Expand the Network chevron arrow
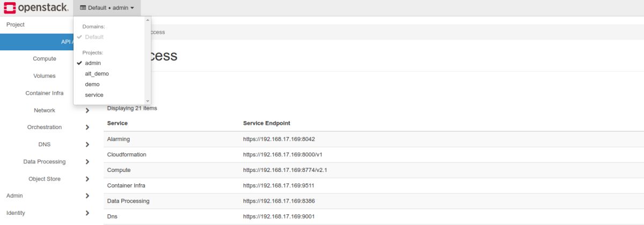This screenshot has height=225, width=644. point(87,110)
